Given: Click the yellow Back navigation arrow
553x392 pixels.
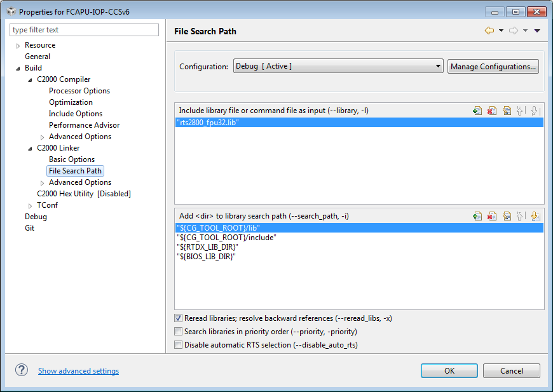Looking at the screenshot, I should [x=489, y=30].
